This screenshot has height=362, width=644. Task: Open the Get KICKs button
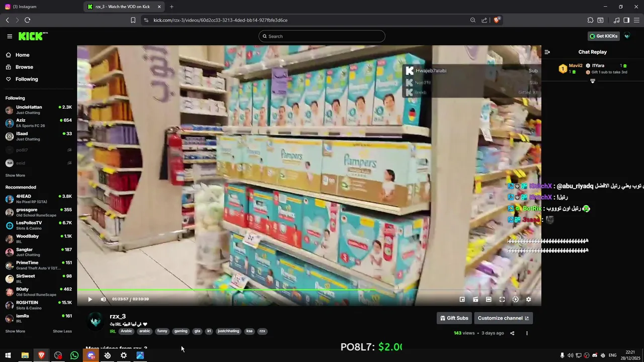(x=603, y=36)
